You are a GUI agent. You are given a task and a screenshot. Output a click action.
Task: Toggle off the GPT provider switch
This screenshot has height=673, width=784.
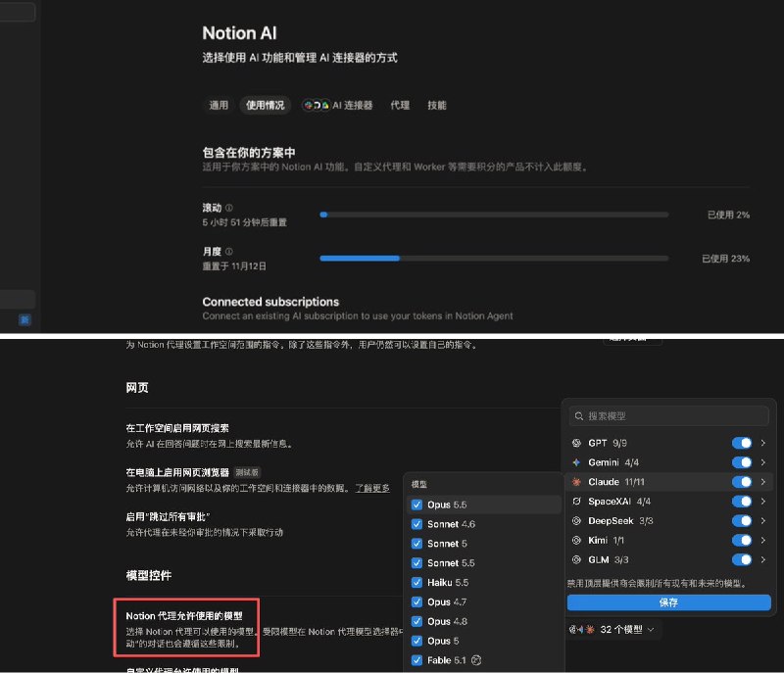pos(742,443)
